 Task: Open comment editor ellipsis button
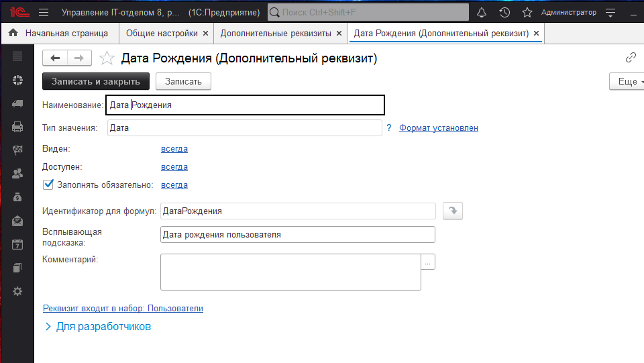(428, 262)
